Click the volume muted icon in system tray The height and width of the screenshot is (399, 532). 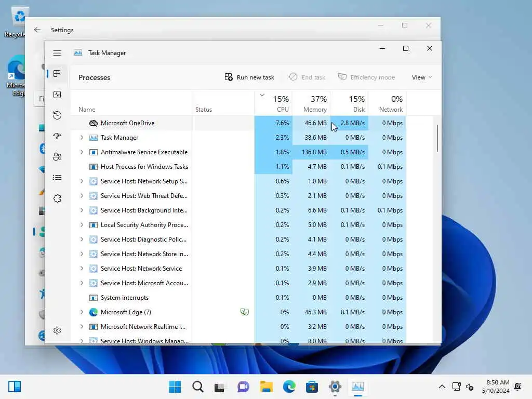(x=470, y=387)
